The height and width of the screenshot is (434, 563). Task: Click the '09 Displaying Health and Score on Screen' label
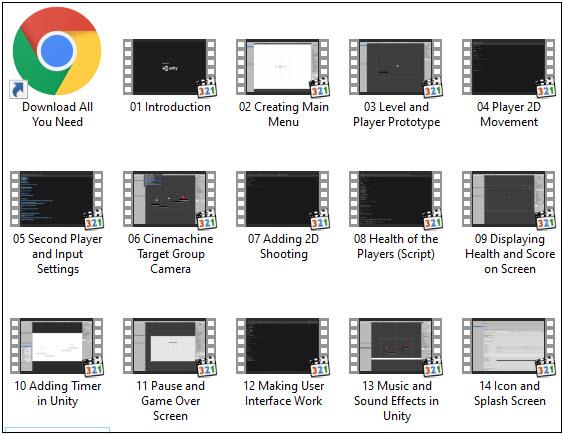click(x=510, y=254)
